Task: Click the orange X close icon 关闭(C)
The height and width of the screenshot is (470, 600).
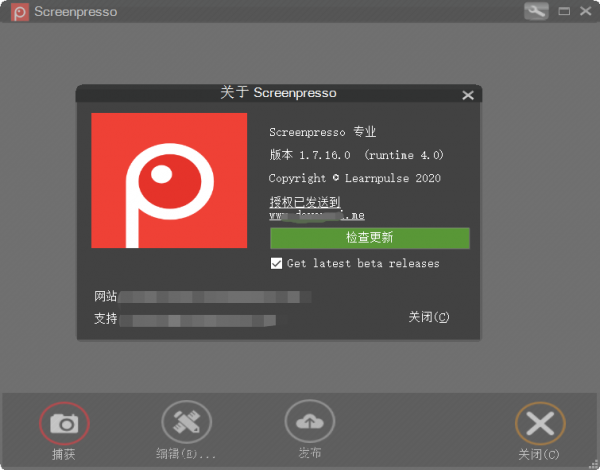Action: (540, 423)
